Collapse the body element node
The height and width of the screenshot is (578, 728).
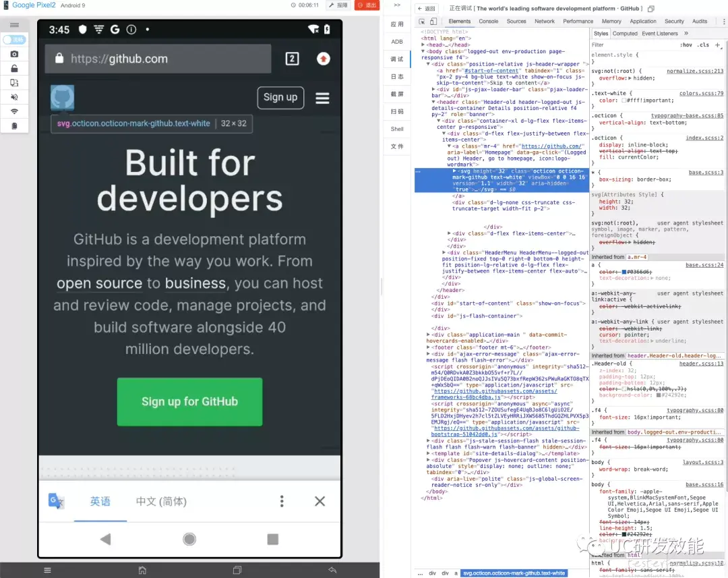tap(423, 51)
